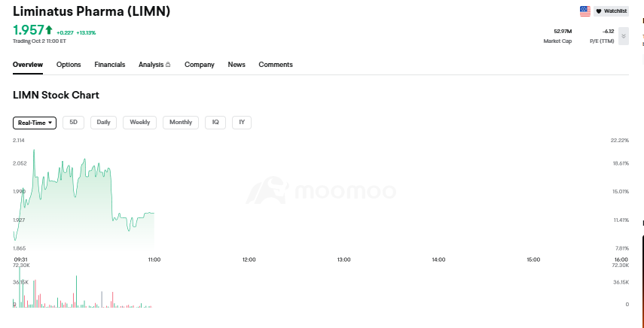Viewport: 644px width, 328px height.
Task: Switch to the Options tab
Action: coord(69,65)
